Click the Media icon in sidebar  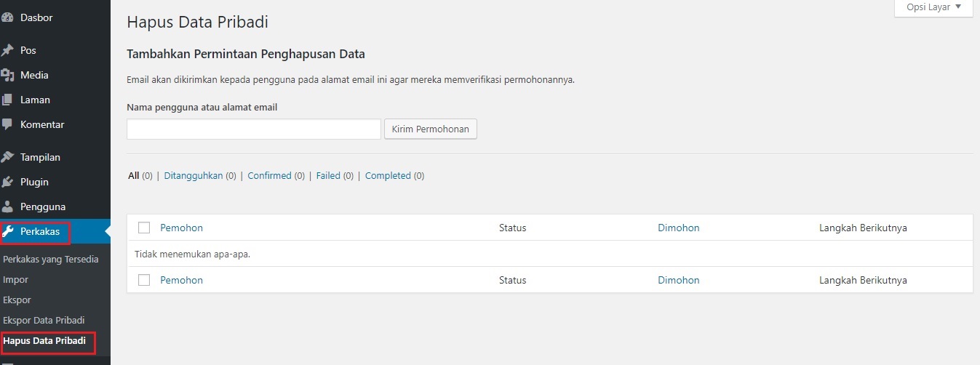(x=7, y=75)
